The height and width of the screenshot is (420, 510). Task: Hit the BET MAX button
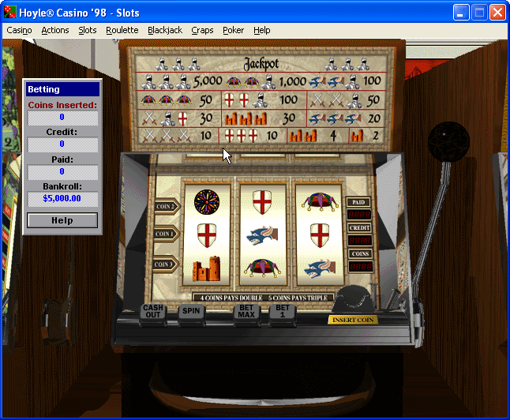(x=247, y=311)
